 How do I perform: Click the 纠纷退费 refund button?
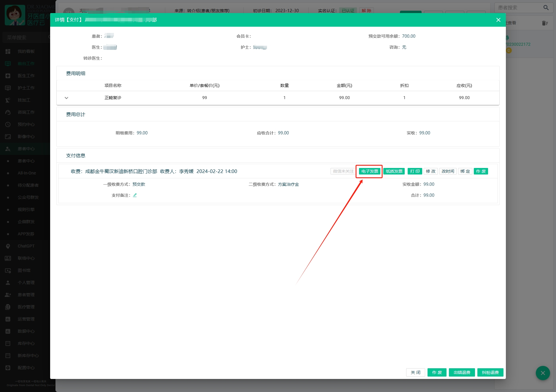point(490,372)
